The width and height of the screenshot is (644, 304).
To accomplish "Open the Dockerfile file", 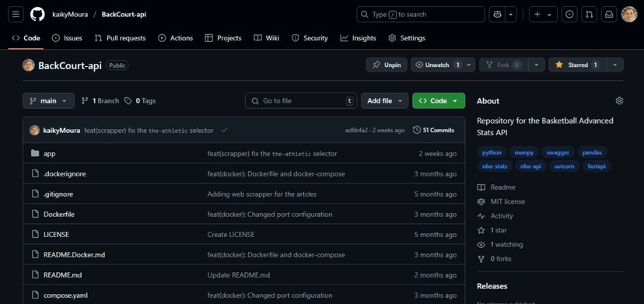I will (x=59, y=215).
